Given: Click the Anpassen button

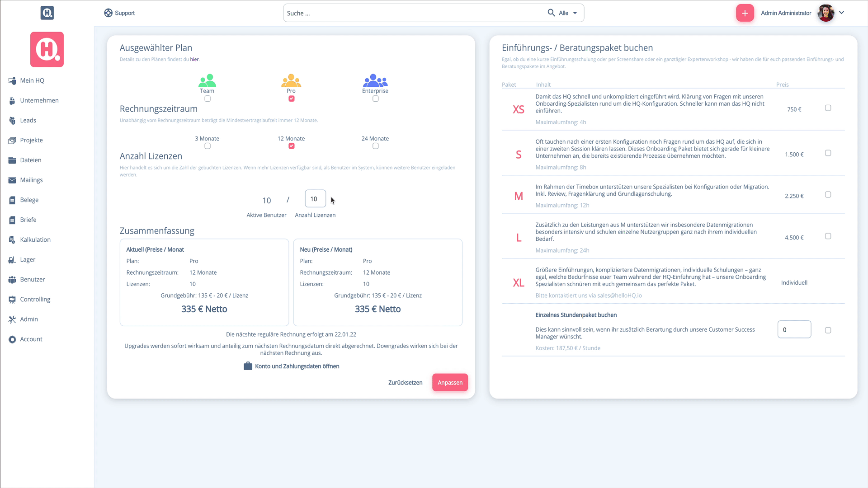Looking at the screenshot, I should click(450, 383).
